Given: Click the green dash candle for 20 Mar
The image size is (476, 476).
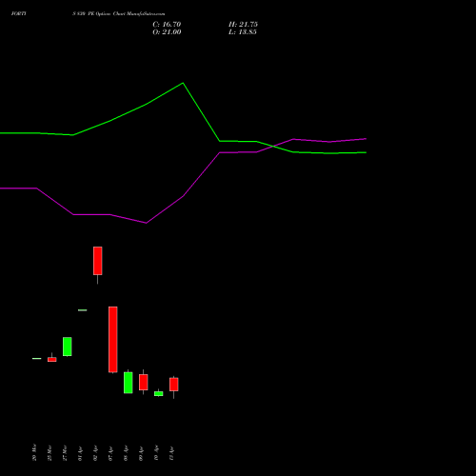Looking at the screenshot, I should (x=37, y=358).
